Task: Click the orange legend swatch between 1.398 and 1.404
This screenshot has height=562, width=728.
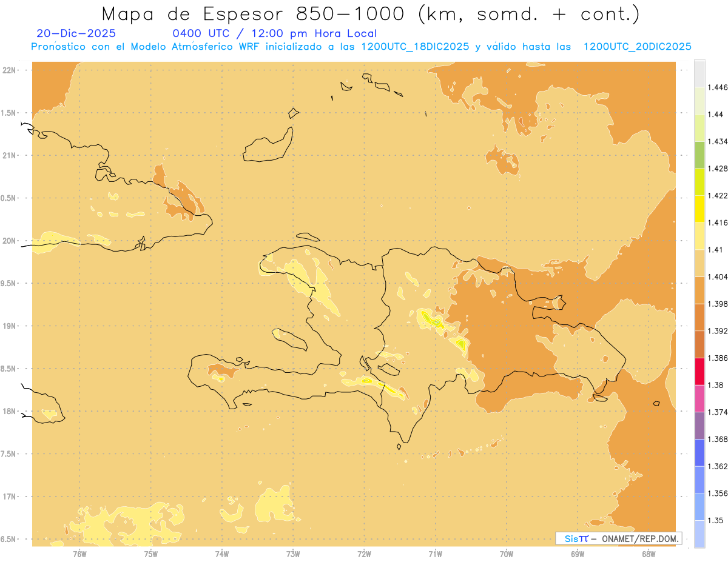Action: coord(699,290)
